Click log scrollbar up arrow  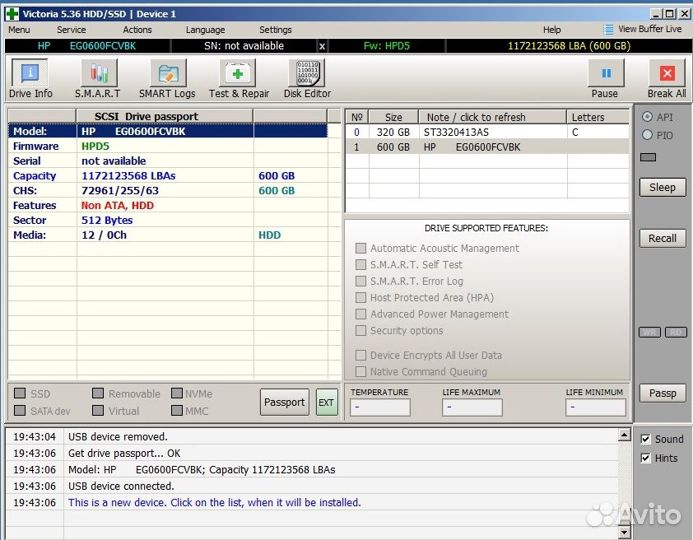[x=624, y=435]
